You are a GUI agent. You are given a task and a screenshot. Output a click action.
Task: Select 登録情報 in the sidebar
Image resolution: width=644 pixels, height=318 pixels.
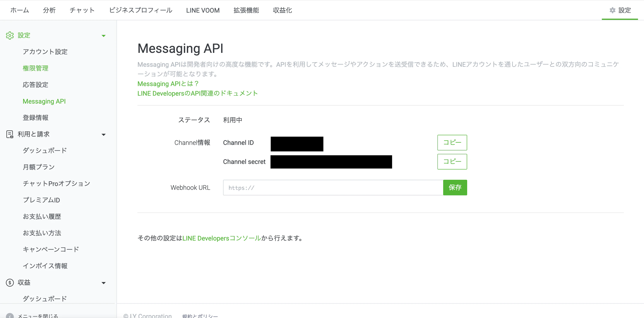[x=36, y=118]
